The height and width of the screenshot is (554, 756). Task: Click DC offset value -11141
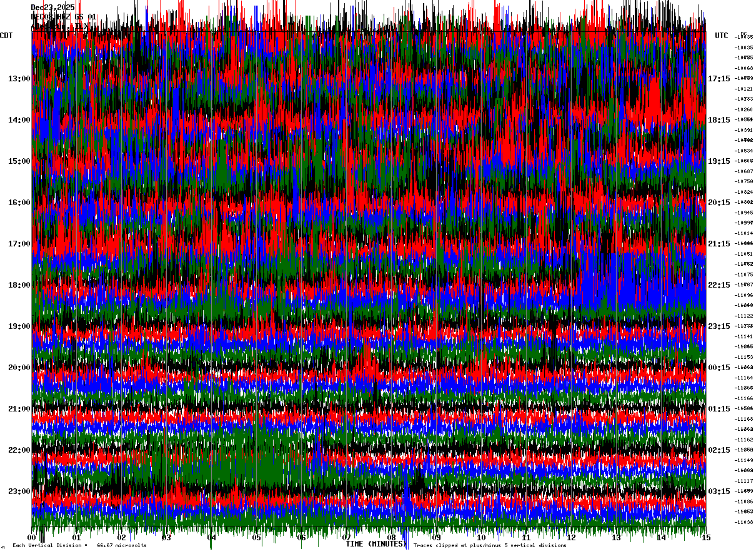pos(744,336)
